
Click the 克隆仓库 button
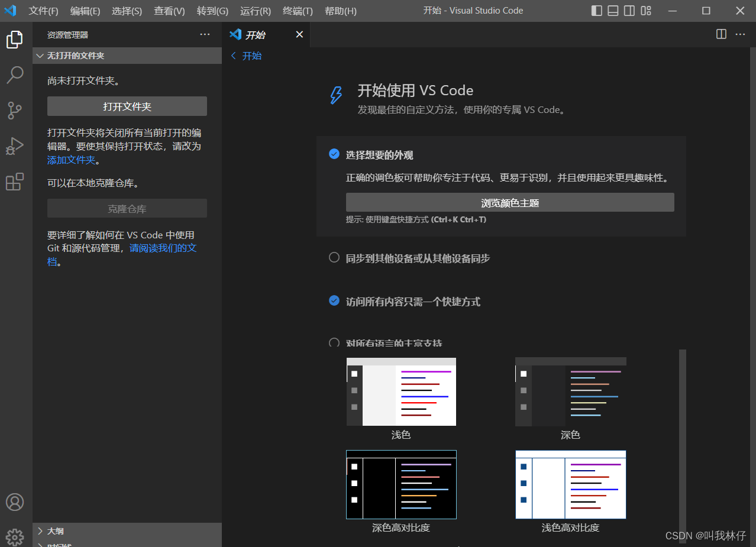pyautogui.click(x=127, y=209)
